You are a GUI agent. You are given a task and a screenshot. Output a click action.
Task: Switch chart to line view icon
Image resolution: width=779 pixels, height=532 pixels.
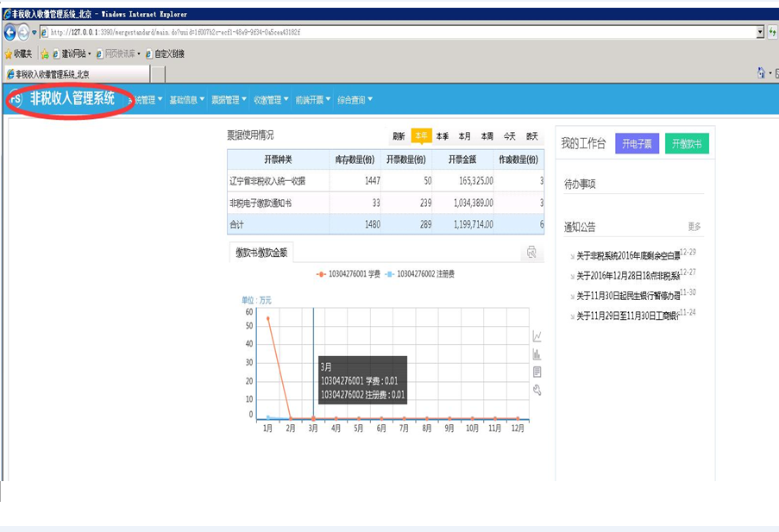537,336
